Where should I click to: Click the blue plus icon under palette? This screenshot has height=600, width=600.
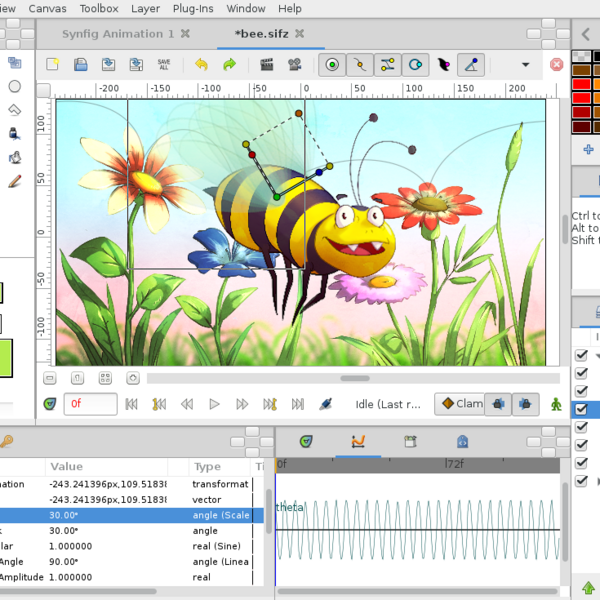tap(589, 149)
